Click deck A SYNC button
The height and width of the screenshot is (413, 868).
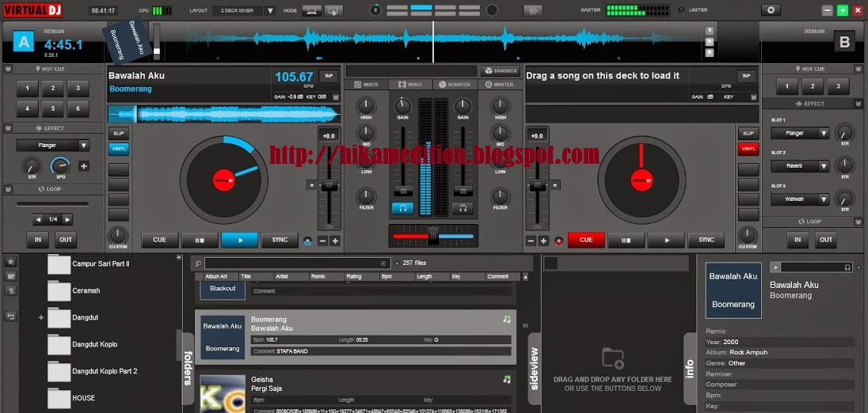coord(280,240)
